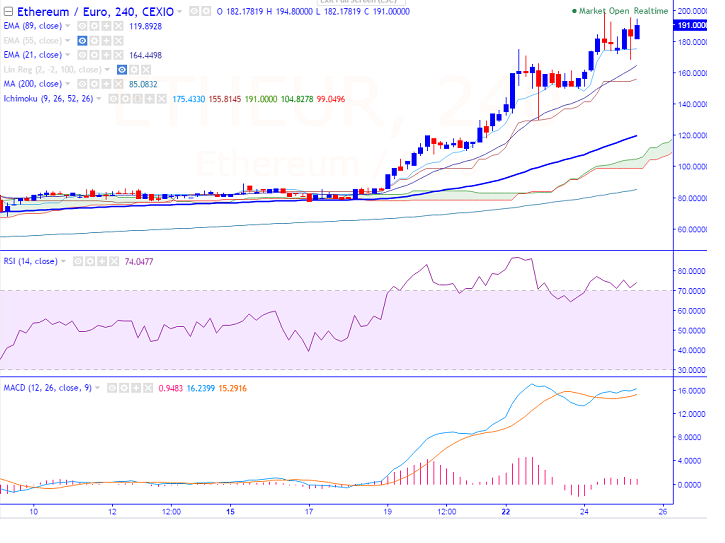Image resolution: width=725 pixels, height=543 pixels.
Task: Remove the EMA (89, close) indicator
Action: tap(118, 26)
